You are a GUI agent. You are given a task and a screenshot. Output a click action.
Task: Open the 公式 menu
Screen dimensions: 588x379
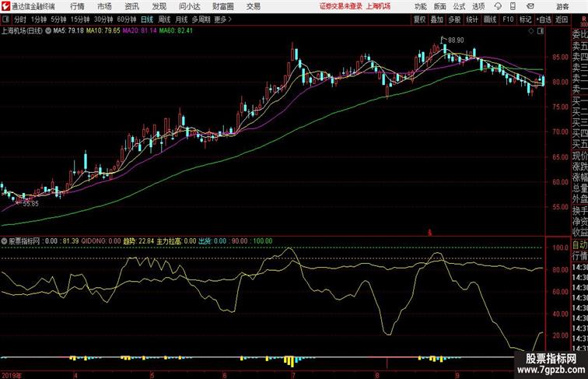click(x=460, y=6)
